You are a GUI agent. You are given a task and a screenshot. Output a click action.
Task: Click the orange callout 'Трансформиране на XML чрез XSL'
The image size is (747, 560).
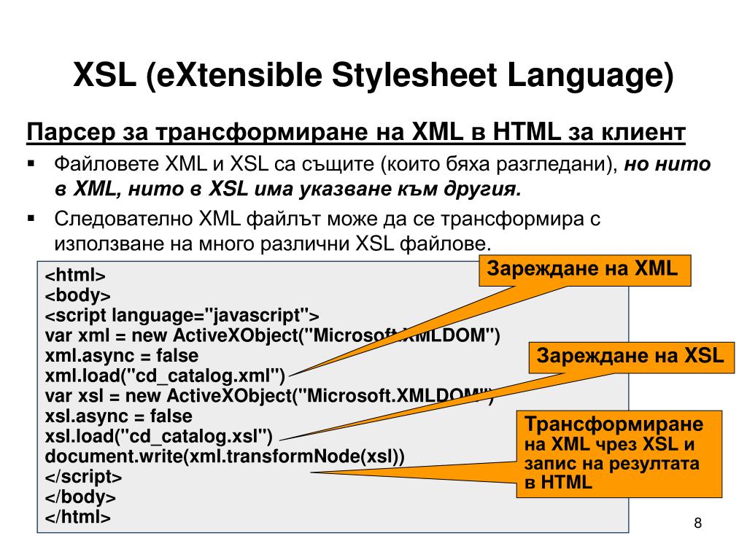(619, 454)
